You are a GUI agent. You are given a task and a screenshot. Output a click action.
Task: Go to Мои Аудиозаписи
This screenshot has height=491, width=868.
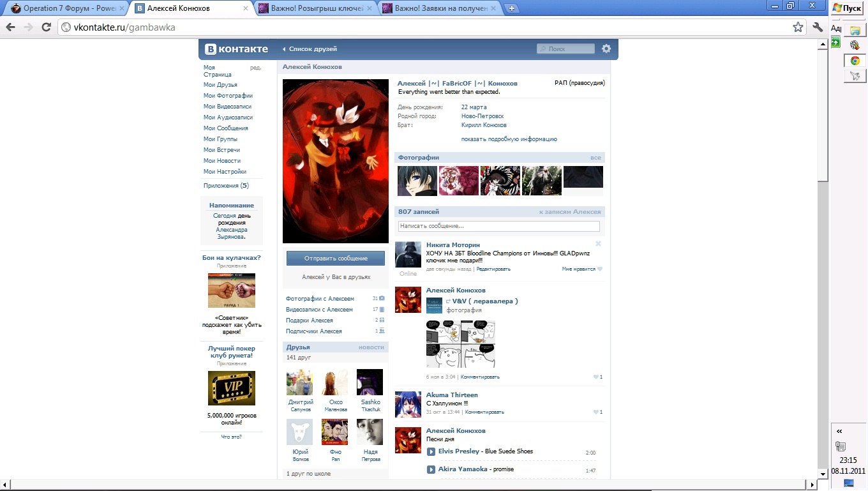pos(228,117)
